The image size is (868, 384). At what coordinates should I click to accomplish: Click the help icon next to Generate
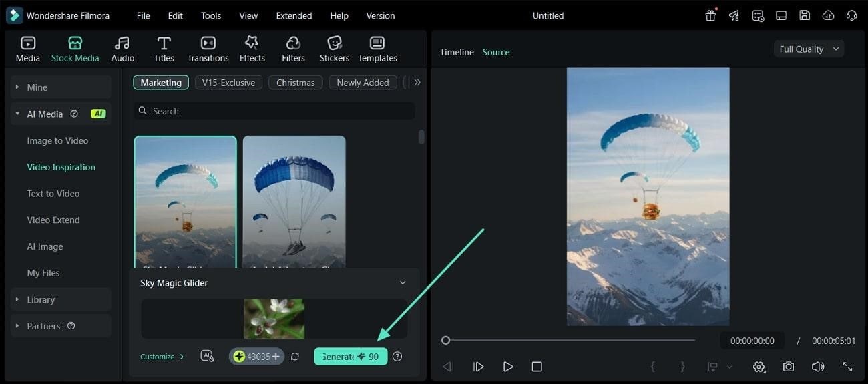coord(397,357)
